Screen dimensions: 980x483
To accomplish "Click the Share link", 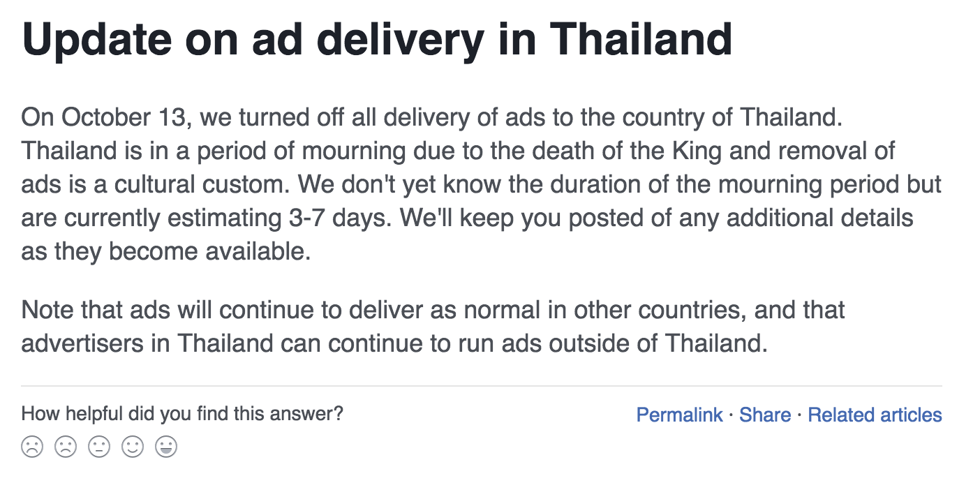I will point(764,415).
